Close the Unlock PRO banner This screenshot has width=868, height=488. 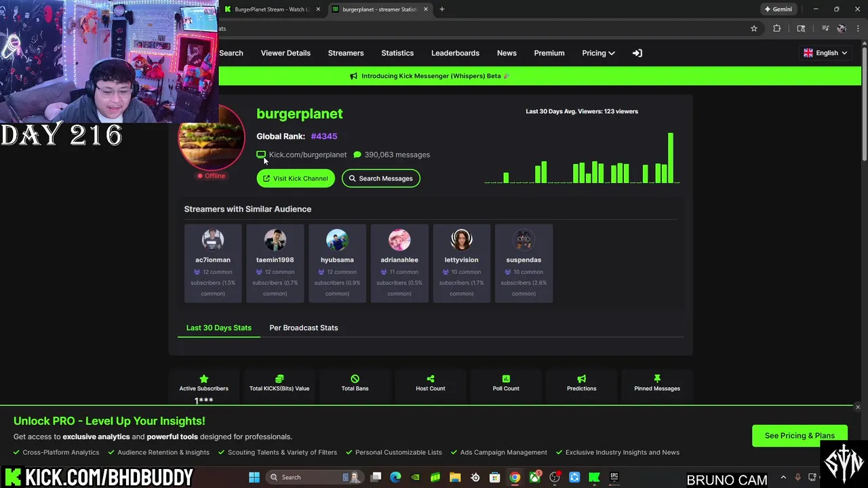click(x=858, y=407)
